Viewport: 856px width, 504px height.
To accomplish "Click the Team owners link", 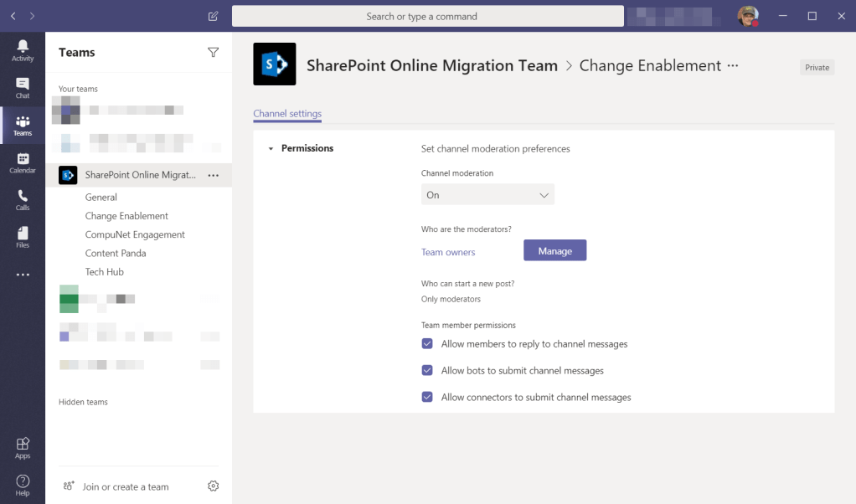I will (x=448, y=252).
